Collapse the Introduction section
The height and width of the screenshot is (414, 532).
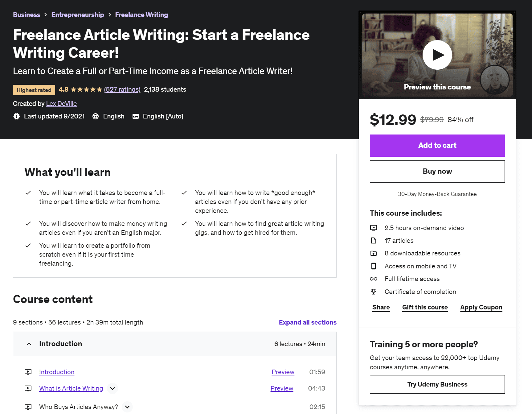tap(29, 344)
